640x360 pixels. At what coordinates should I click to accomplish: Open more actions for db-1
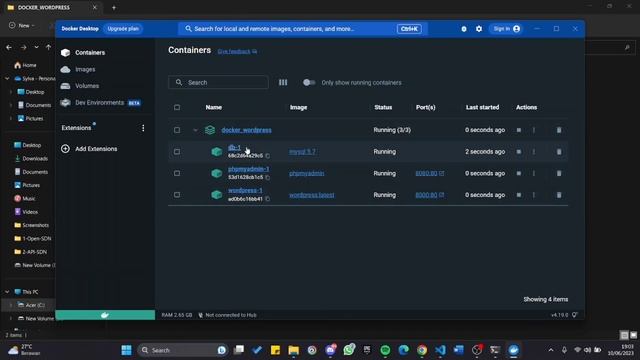[x=533, y=151]
